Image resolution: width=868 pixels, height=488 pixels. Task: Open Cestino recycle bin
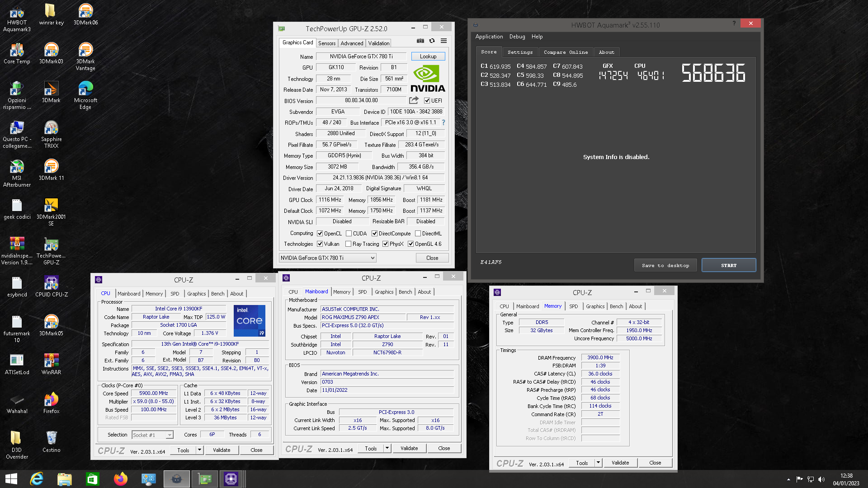[x=51, y=442]
